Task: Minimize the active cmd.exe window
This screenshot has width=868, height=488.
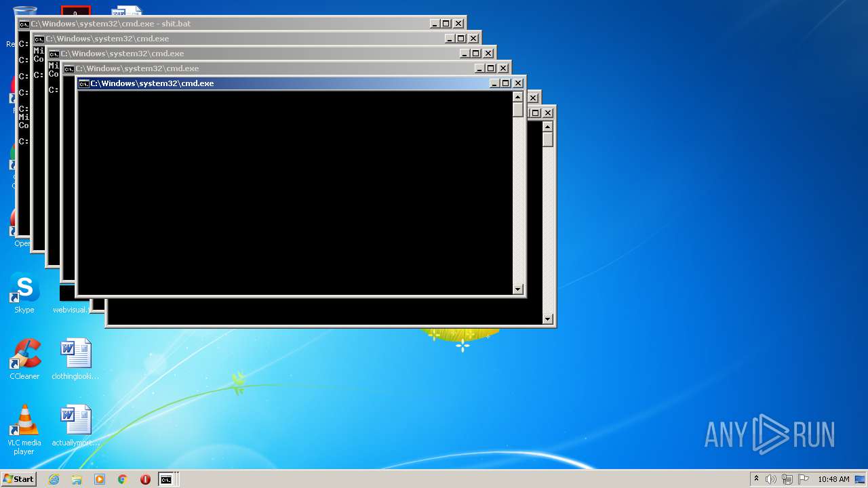Action: tap(494, 83)
